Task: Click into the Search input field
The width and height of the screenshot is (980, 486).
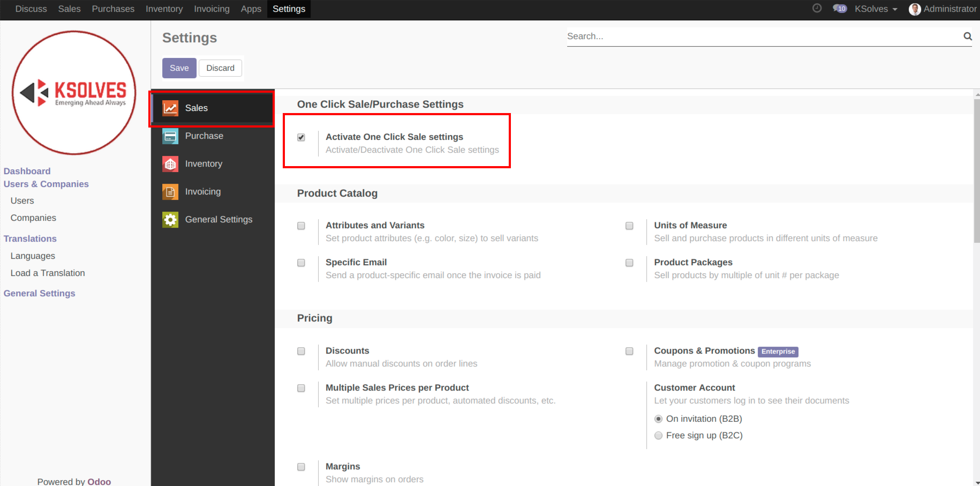Action: 760,36
